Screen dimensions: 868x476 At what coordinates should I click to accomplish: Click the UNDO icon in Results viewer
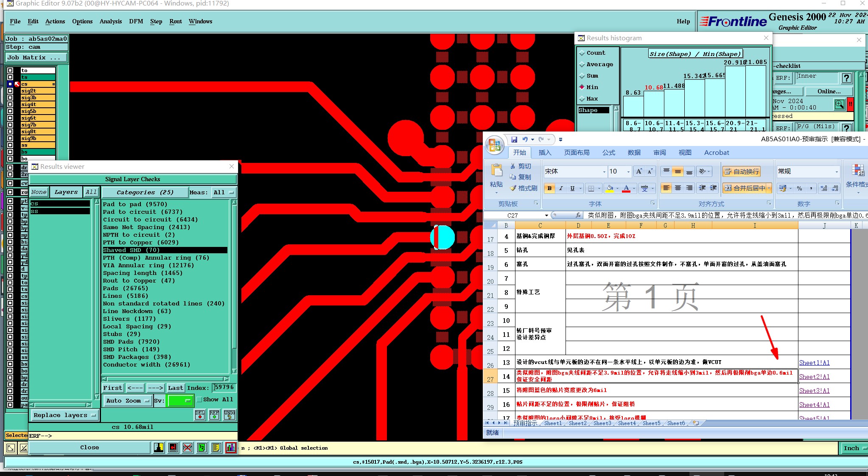click(230, 414)
